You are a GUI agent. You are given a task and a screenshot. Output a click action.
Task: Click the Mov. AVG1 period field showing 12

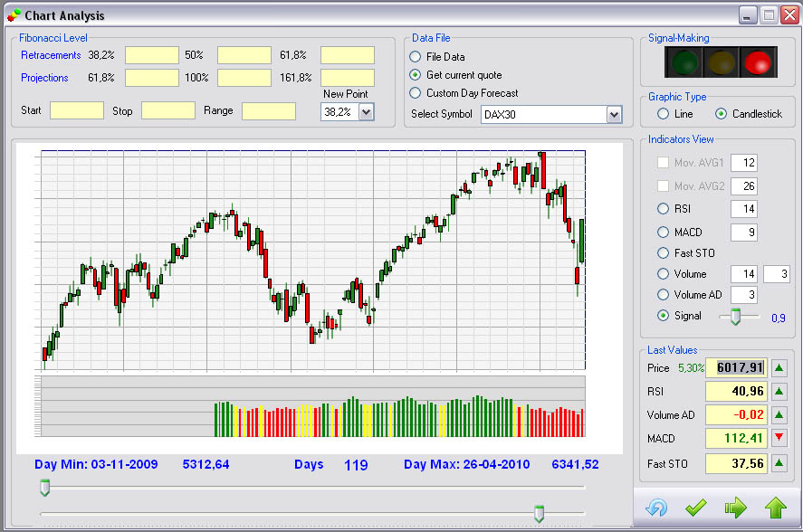coord(743,163)
